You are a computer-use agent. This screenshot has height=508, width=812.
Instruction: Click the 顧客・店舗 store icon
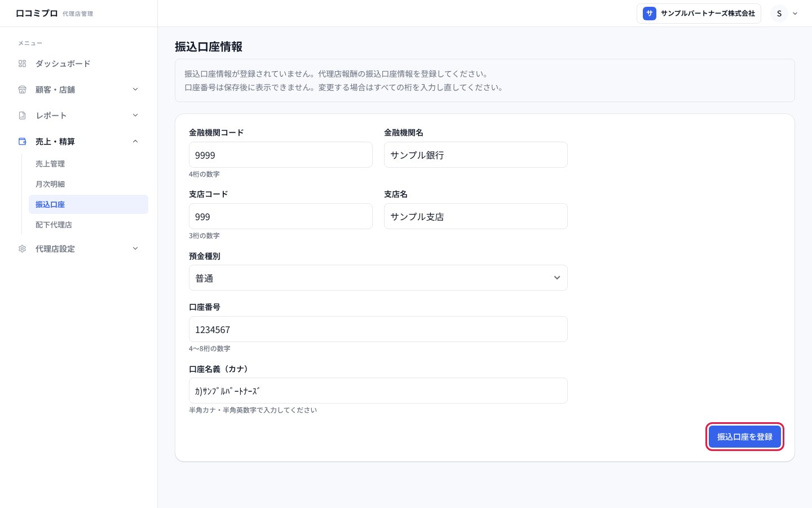(23, 90)
